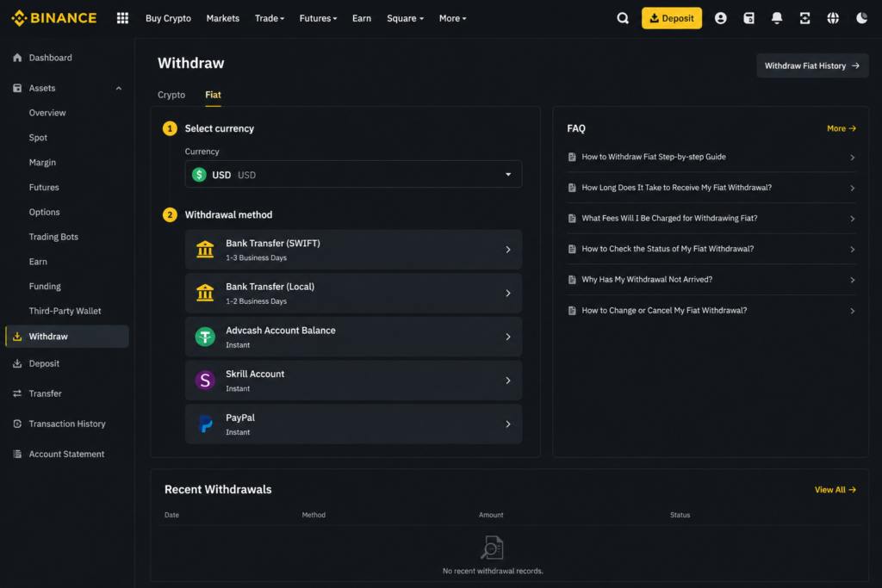Go to Spot in sidebar
The height and width of the screenshot is (588, 882).
pos(38,137)
